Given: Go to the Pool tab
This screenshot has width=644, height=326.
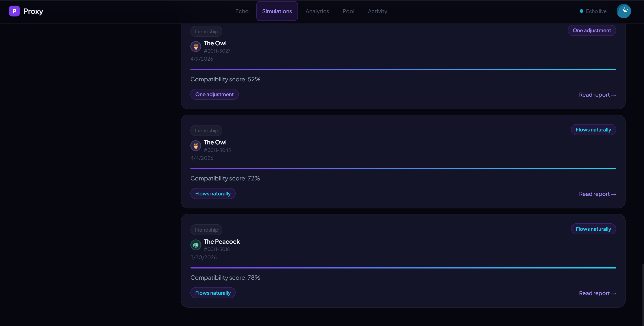Looking at the screenshot, I should pyautogui.click(x=348, y=11).
